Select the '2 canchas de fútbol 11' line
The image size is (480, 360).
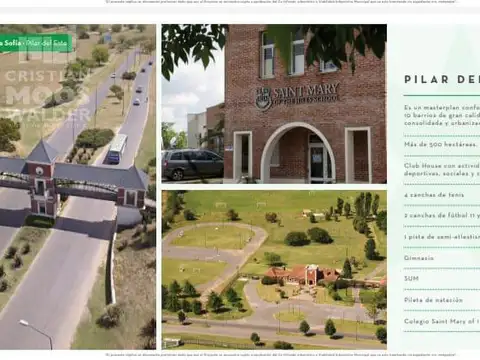442,216
